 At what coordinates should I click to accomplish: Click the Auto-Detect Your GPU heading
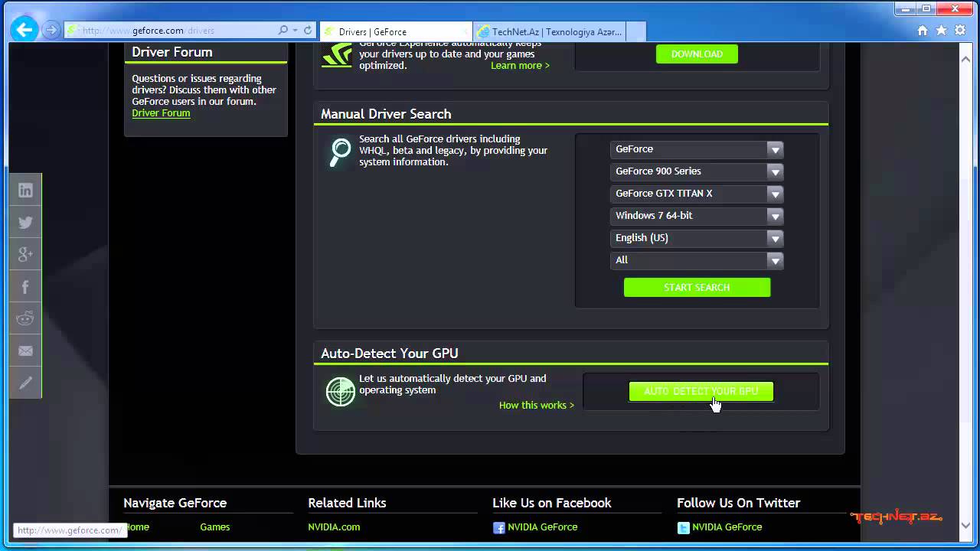389,354
